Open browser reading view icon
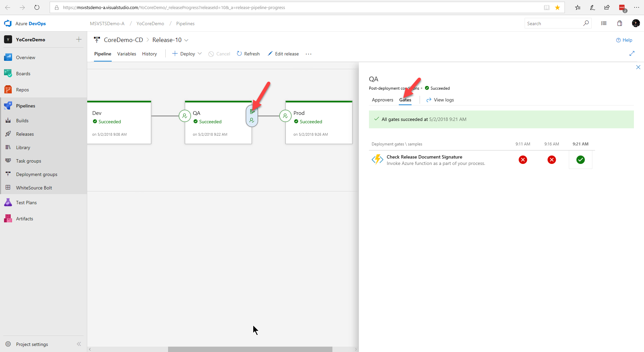Viewport: 644px width, 352px height. click(547, 7)
